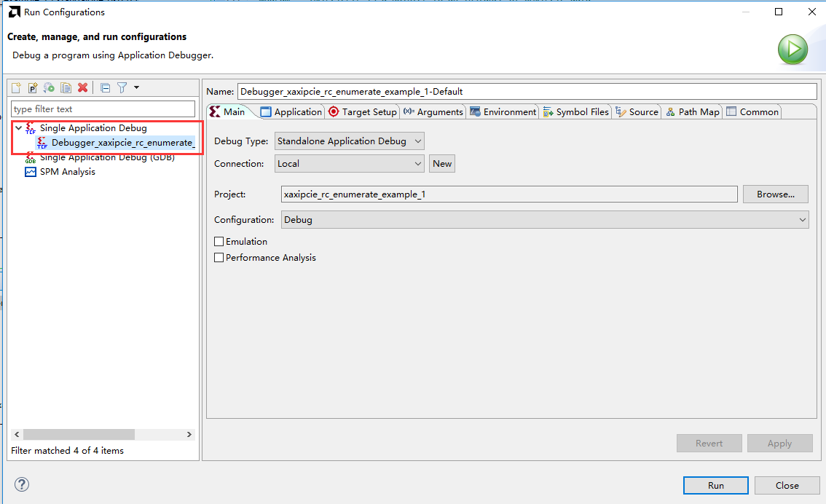
Task: Click the Single Application Debug GDB icon
Action: click(31, 157)
